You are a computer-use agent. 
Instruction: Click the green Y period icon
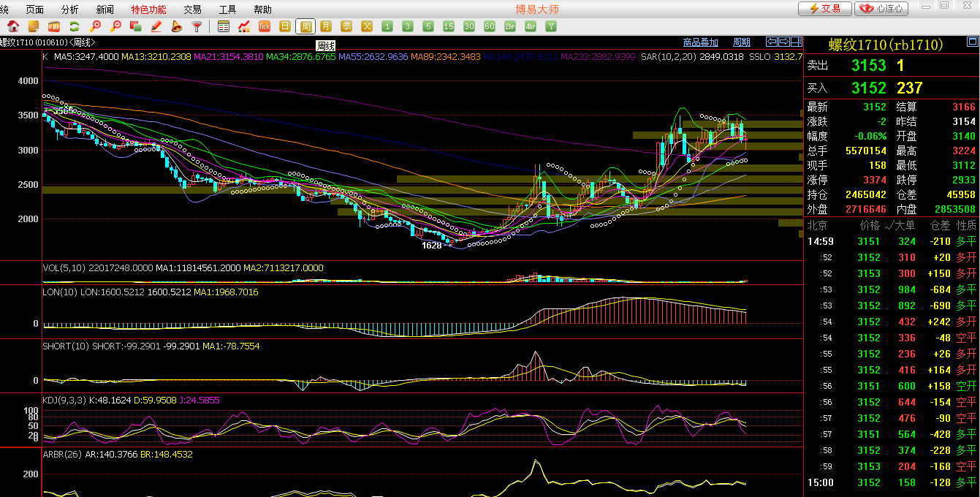[551, 26]
